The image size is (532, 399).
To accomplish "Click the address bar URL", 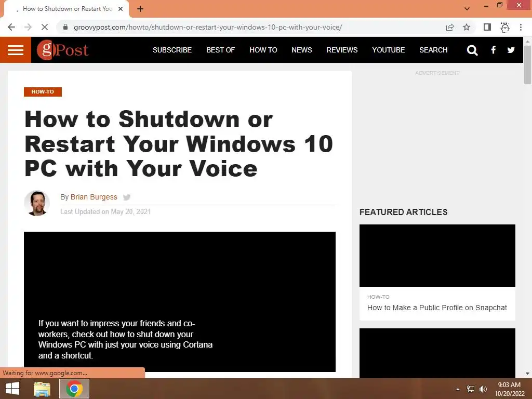I will coord(208,27).
